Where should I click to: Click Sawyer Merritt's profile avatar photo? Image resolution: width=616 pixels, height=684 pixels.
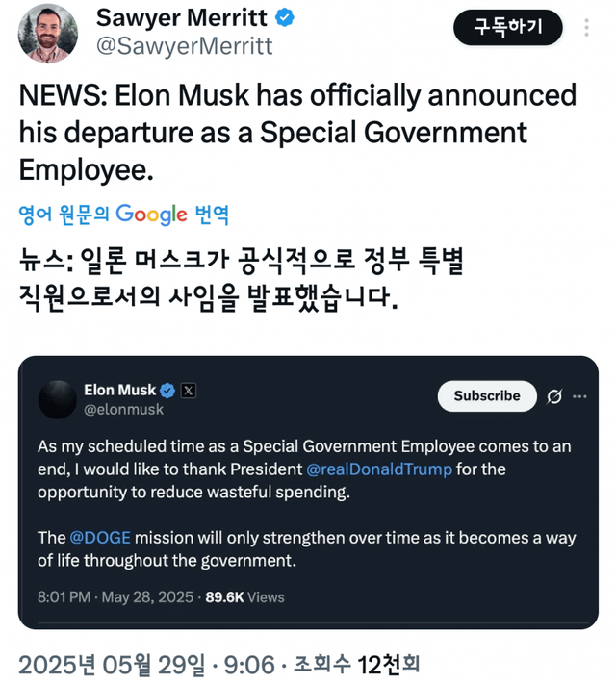pos(48,33)
